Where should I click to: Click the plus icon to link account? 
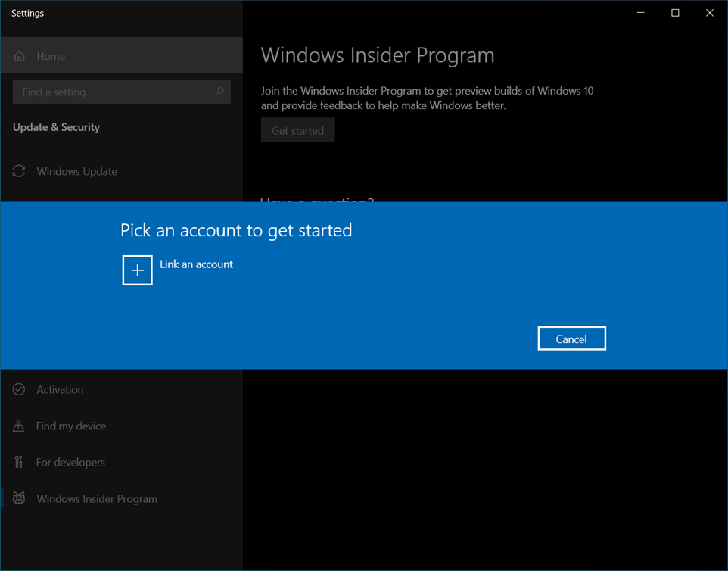(137, 270)
